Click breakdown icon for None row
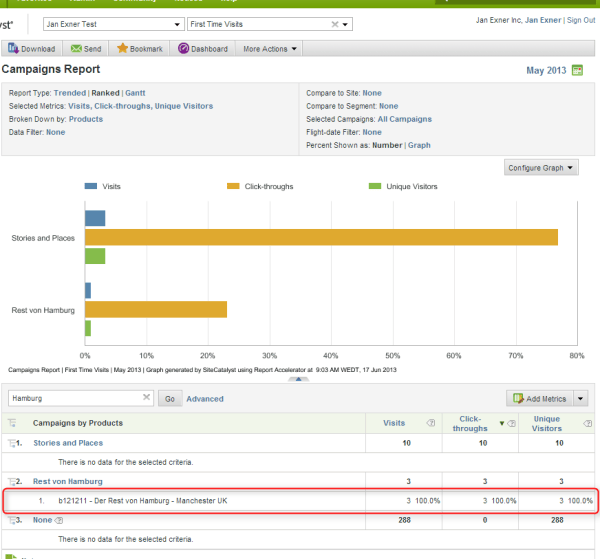 coord(11,520)
